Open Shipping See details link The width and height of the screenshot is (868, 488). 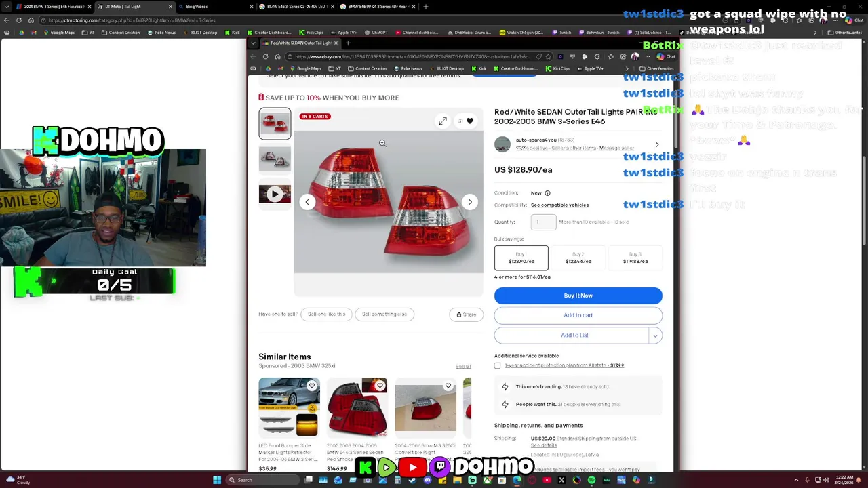click(x=543, y=445)
